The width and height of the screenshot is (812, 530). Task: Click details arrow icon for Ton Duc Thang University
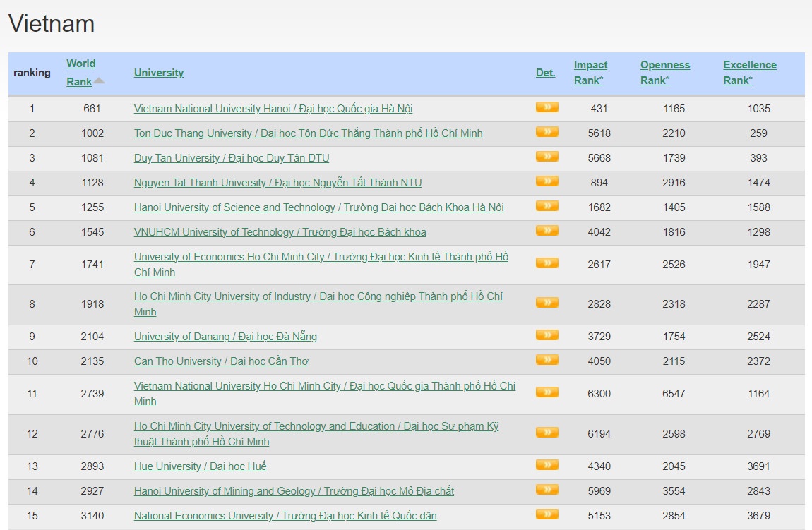click(x=547, y=132)
